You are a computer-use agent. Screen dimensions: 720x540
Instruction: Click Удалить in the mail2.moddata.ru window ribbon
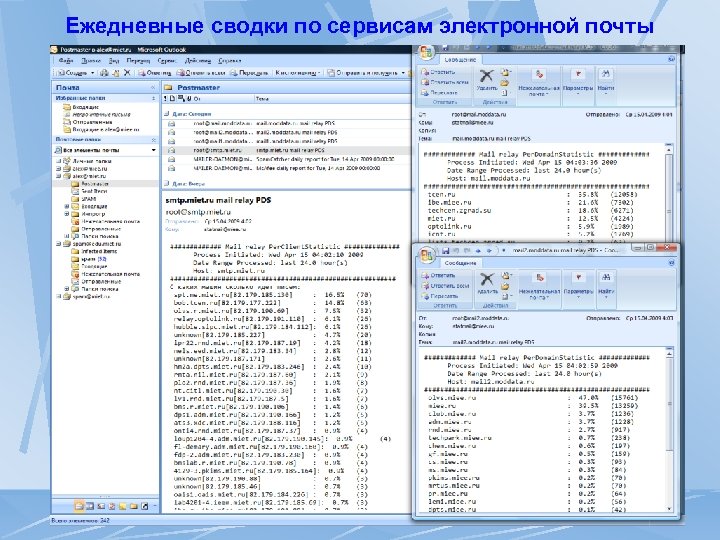tap(487, 283)
